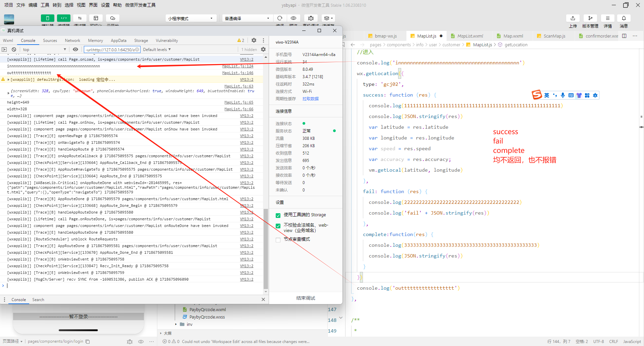Split the editor with the split icon
Image resolution: width=644 pixels, height=346 pixels.
click(x=624, y=36)
